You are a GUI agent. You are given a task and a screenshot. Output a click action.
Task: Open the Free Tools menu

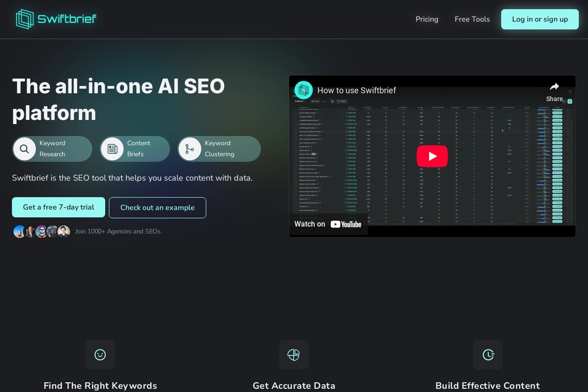(x=472, y=19)
